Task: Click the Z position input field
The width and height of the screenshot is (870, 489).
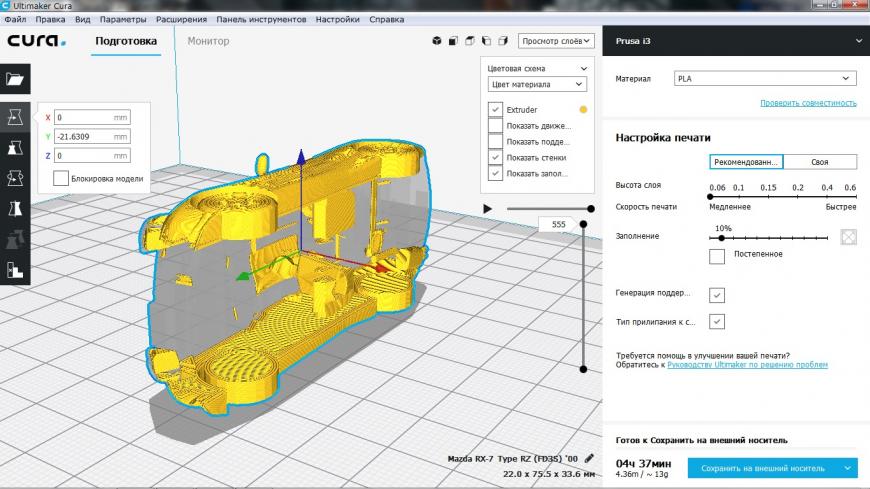Action: (92, 156)
